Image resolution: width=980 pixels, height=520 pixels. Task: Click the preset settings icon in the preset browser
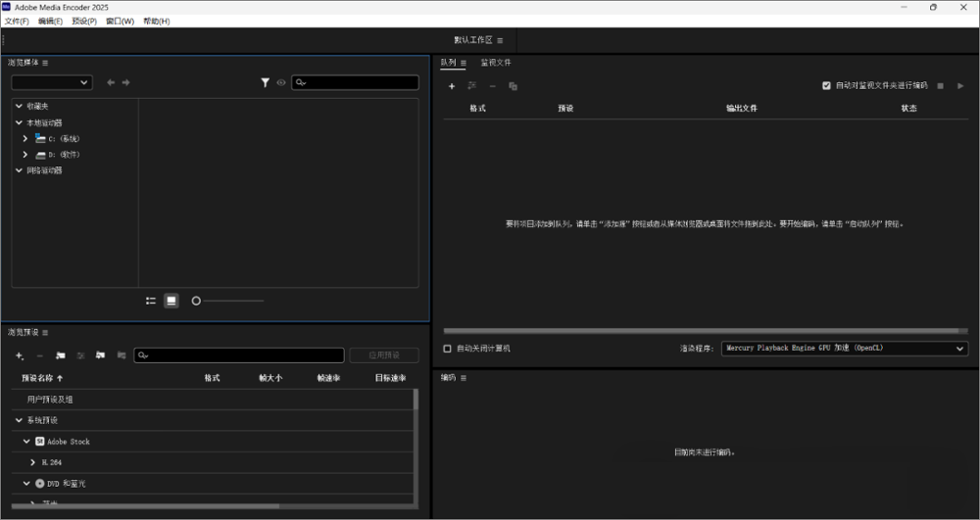click(x=80, y=355)
